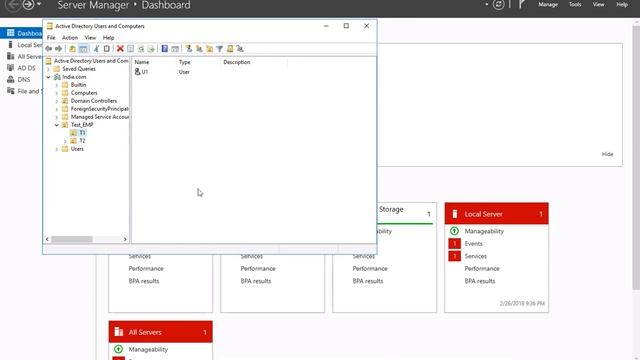Open the View menu in ADUC window
The height and width of the screenshot is (360, 640).
coord(90,38)
